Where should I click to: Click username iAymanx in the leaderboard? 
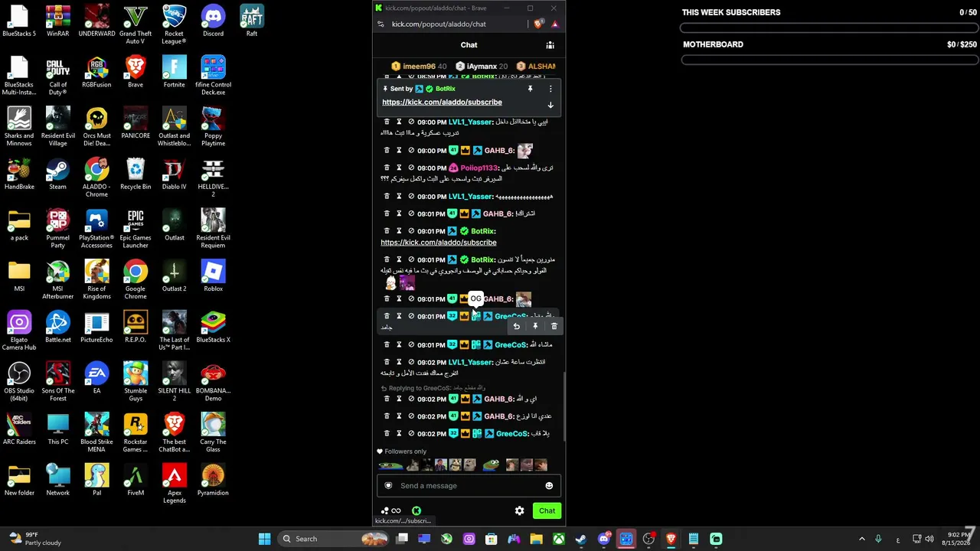pyautogui.click(x=482, y=67)
